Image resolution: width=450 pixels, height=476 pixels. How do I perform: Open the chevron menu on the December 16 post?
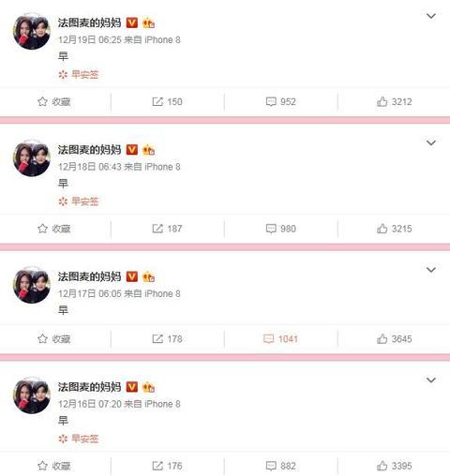[x=431, y=379]
